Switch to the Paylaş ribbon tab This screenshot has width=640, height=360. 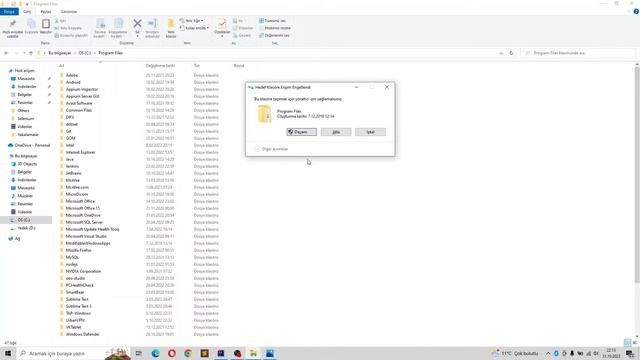click(x=46, y=12)
